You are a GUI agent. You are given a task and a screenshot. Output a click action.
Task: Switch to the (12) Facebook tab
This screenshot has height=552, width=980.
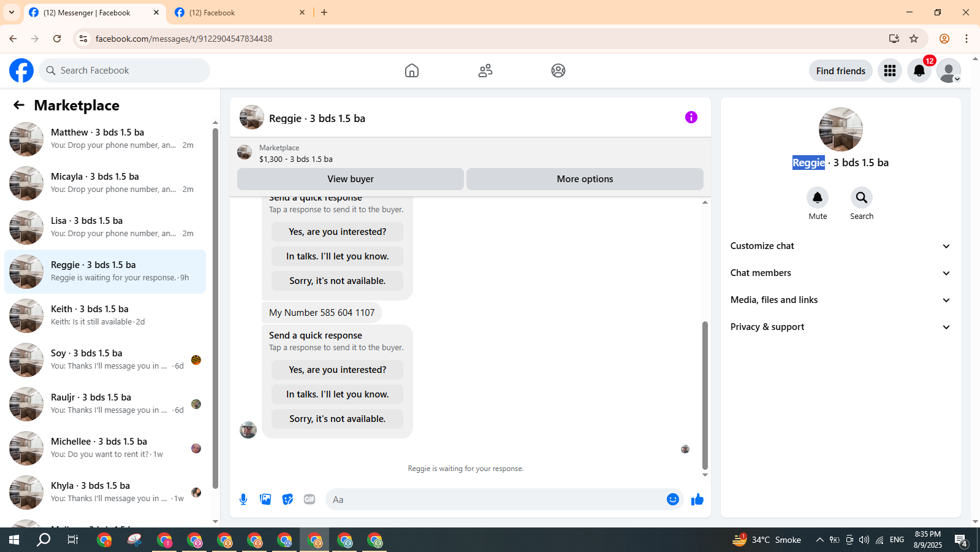(239, 12)
